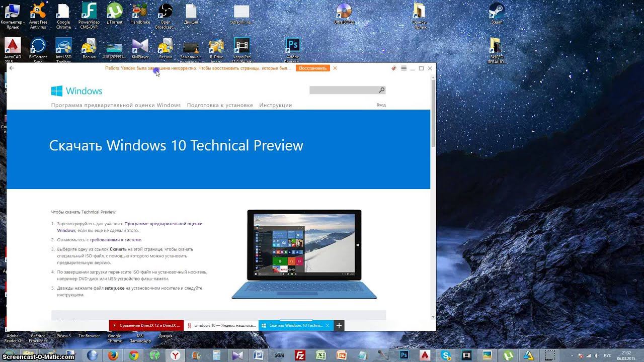The height and width of the screenshot is (362, 644).
Task: Dismiss the Yandex restore notification bar
Action: (335, 68)
